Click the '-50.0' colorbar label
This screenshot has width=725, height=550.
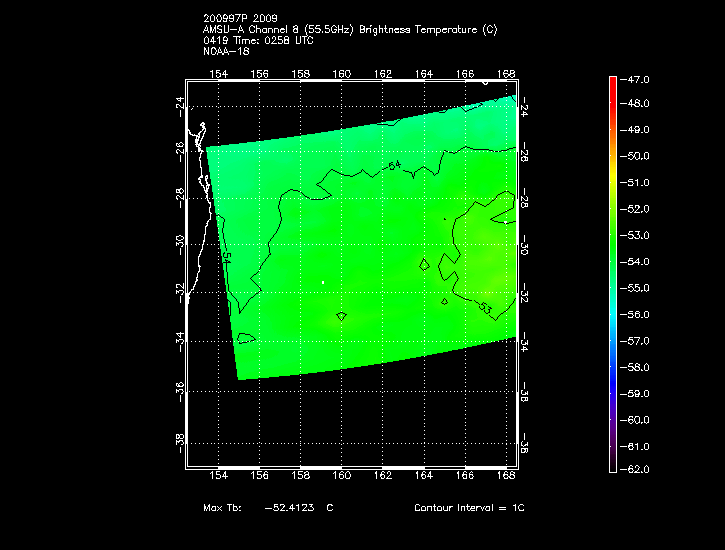(634, 156)
